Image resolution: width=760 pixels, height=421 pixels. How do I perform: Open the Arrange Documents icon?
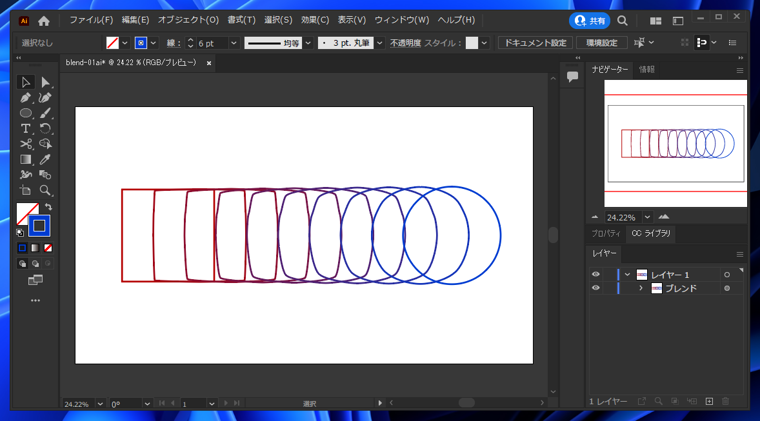[655, 21]
